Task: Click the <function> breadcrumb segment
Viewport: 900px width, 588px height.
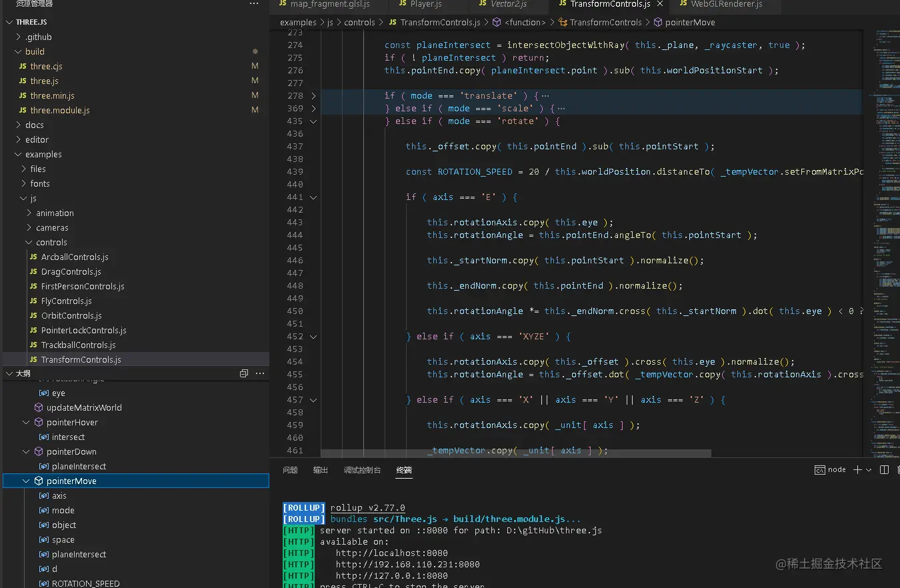Action: pos(525,22)
